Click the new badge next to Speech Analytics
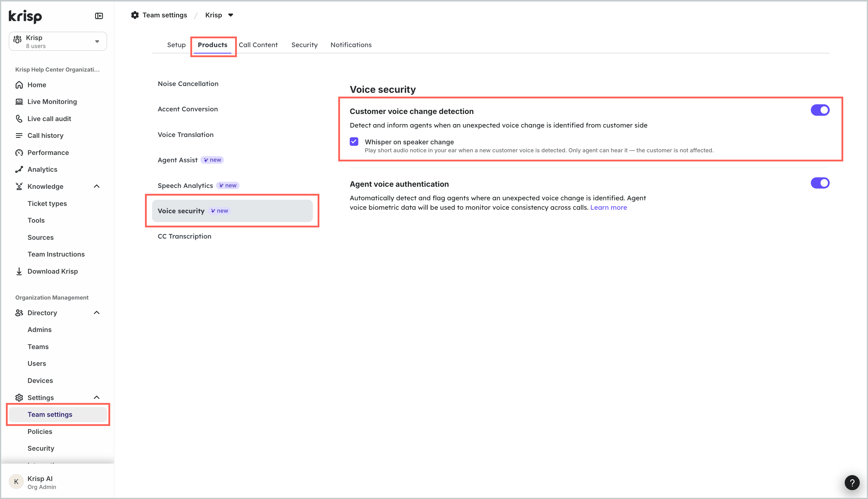Screen dimensions: 868x499 tap(228, 185)
